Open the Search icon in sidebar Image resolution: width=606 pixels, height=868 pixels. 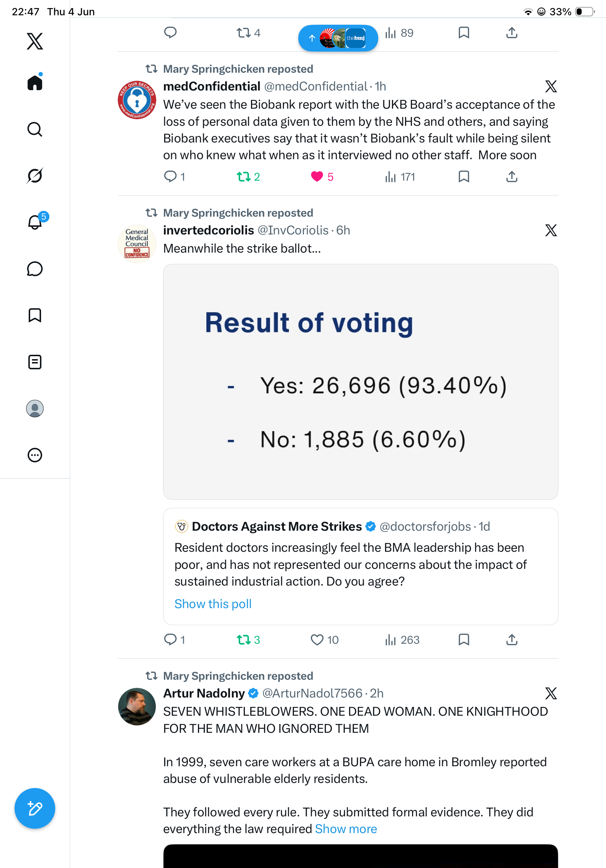[x=35, y=129]
